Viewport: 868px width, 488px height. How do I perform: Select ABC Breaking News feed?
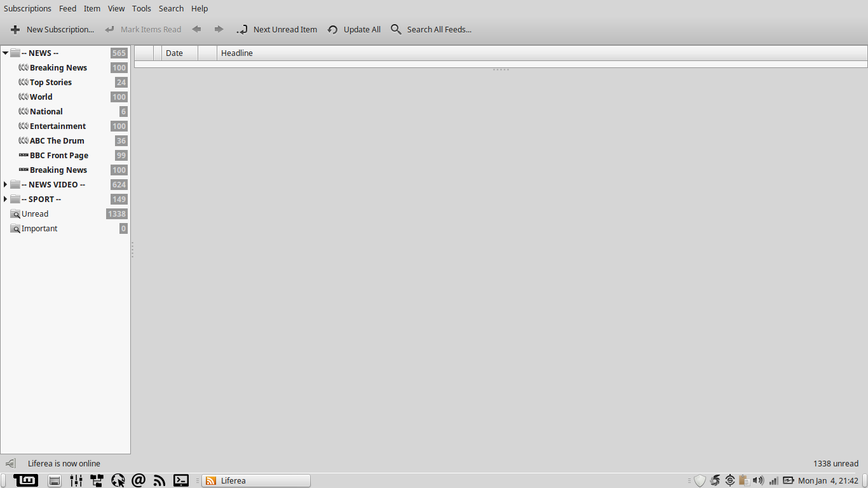65,67
